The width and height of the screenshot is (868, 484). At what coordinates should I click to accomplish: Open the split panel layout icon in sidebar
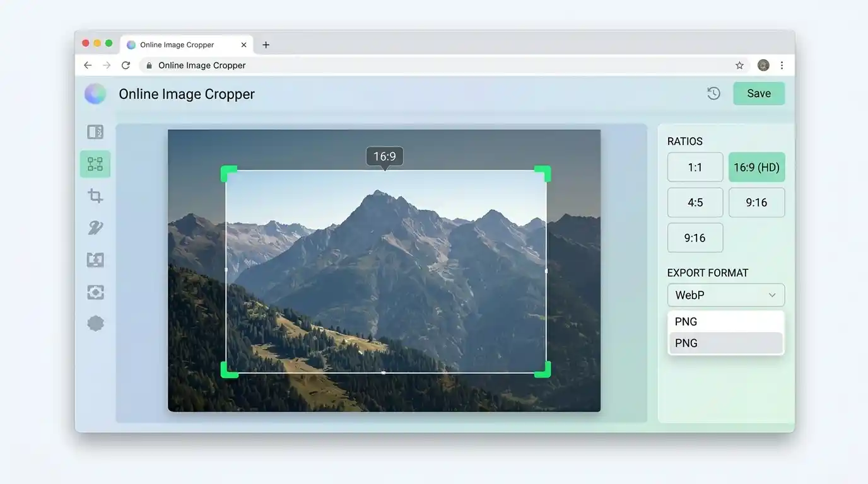(x=95, y=132)
